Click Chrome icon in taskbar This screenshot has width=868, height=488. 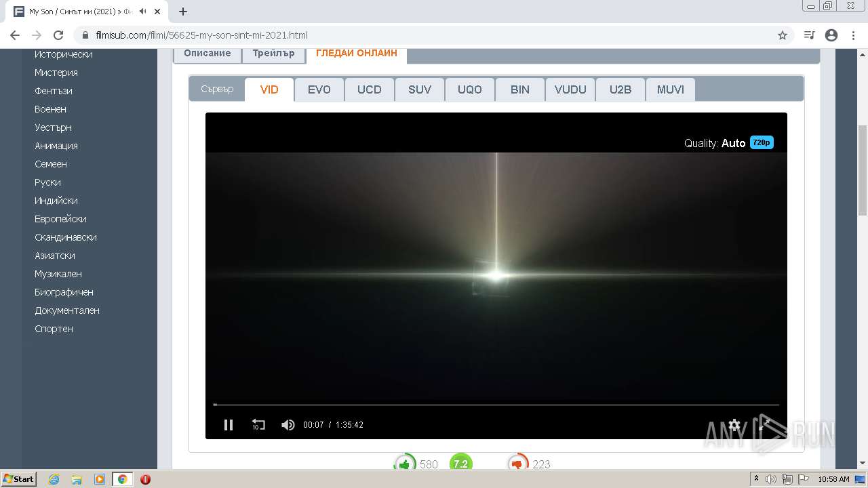(123, 479)
